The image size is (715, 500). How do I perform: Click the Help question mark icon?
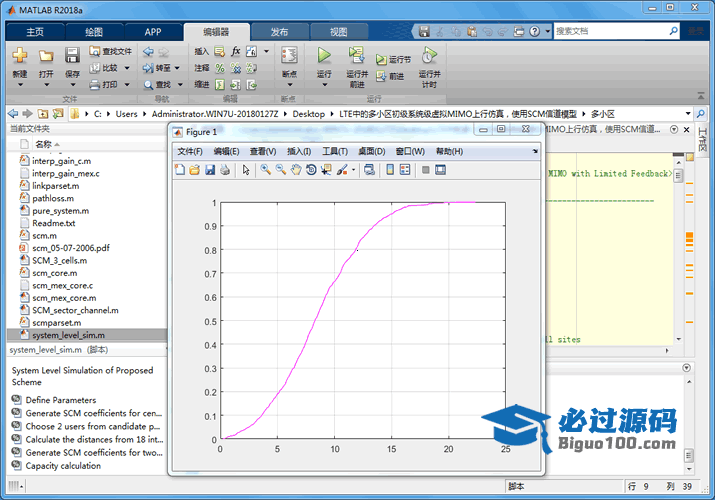(x=535, y=31)
